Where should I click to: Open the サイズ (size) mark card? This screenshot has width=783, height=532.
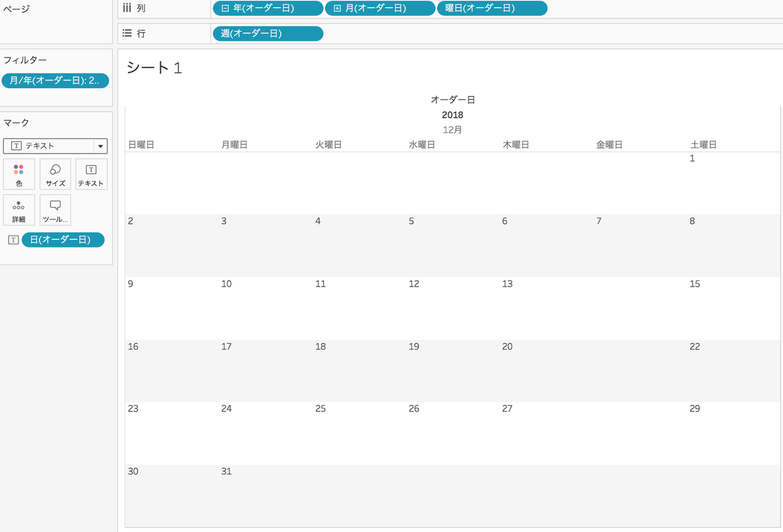[x=55, y=174]
